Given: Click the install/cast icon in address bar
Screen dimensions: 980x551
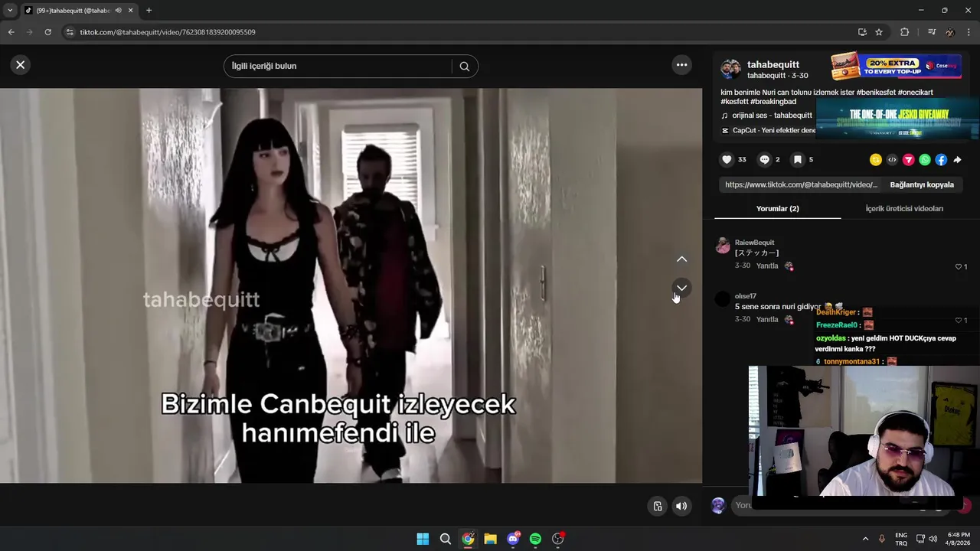Looking at the screenshot, I should point(862,32).
